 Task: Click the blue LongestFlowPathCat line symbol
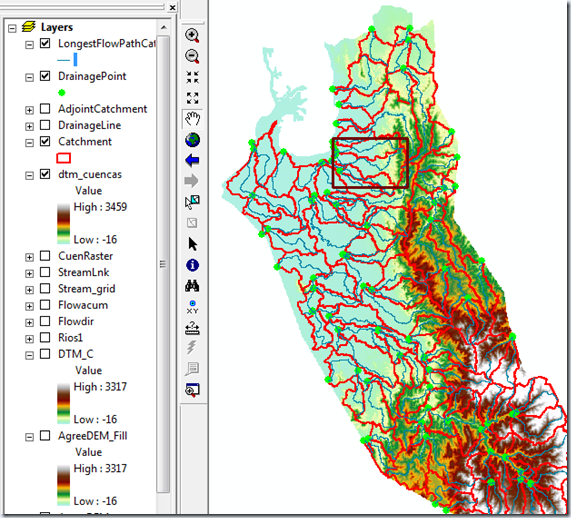(x=68, y=59)
